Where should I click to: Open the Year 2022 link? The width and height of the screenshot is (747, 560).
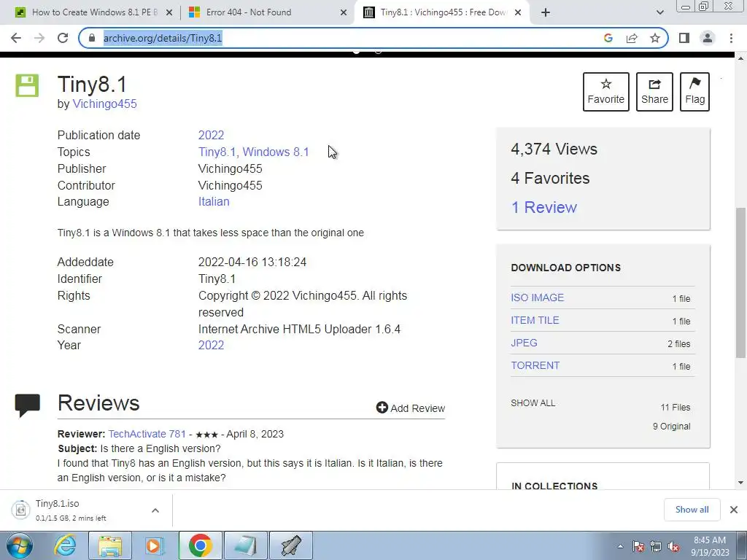[211, 345]
